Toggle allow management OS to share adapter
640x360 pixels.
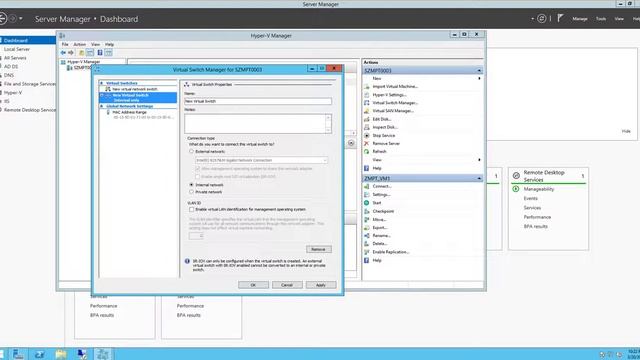tap(198, 169)
